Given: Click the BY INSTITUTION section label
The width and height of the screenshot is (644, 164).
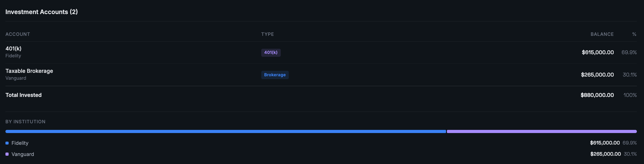Looking at the screenshot, I should 25,122.
